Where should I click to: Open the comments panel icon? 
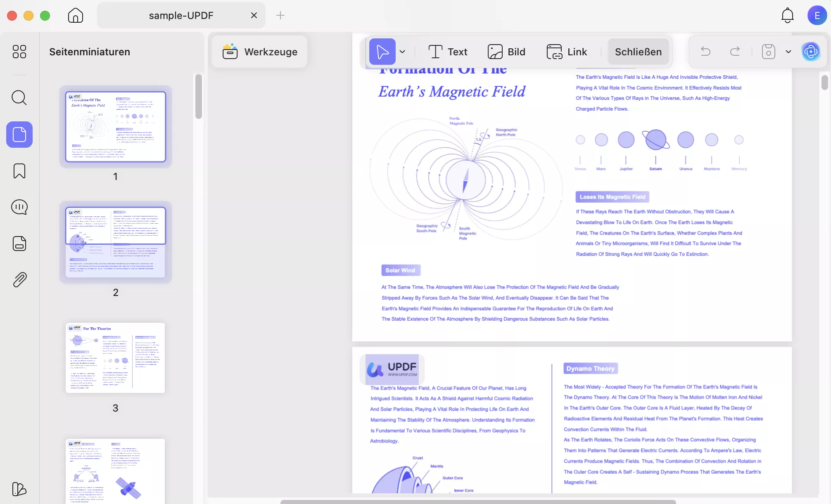coord(19,207)
